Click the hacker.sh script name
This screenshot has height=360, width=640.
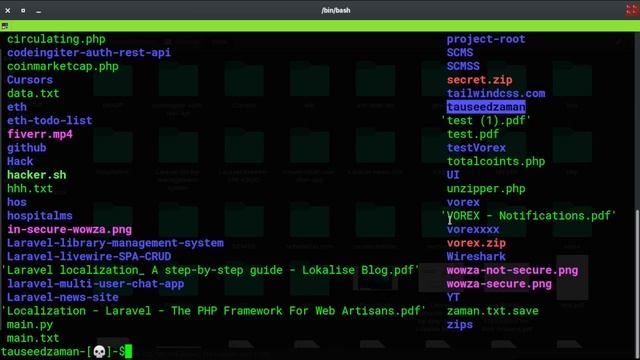tap(36, 175)
